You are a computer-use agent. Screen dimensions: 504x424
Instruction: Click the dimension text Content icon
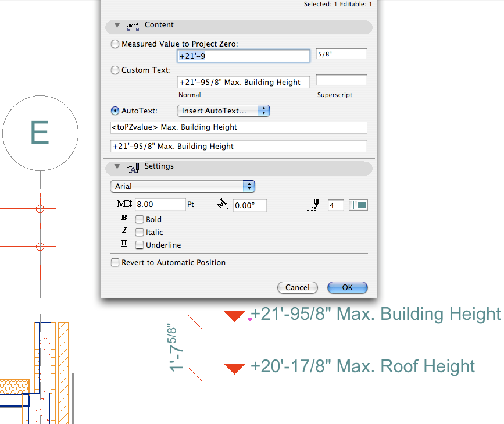pyautogui.click(x=133, y=26)
